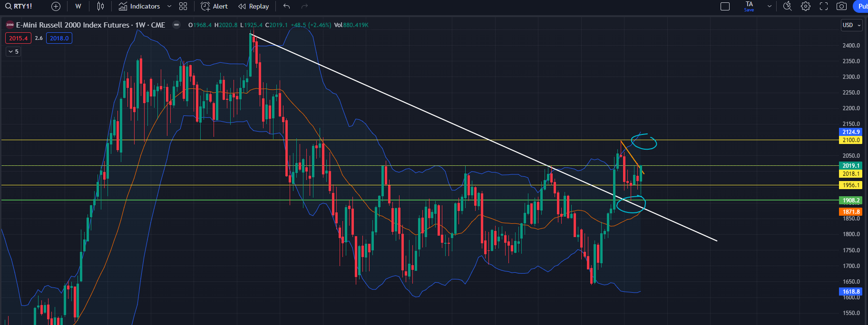Click the add symbol plus icon

tap(56, 6)
